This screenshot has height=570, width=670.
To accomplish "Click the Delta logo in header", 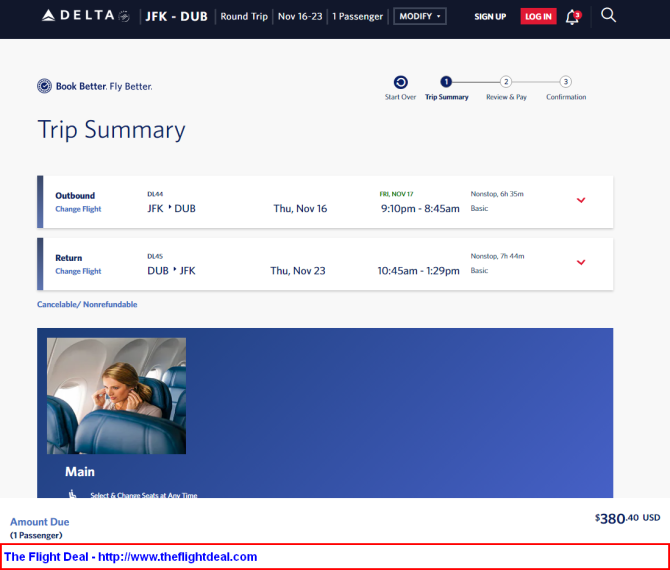I will coord(85,16).
